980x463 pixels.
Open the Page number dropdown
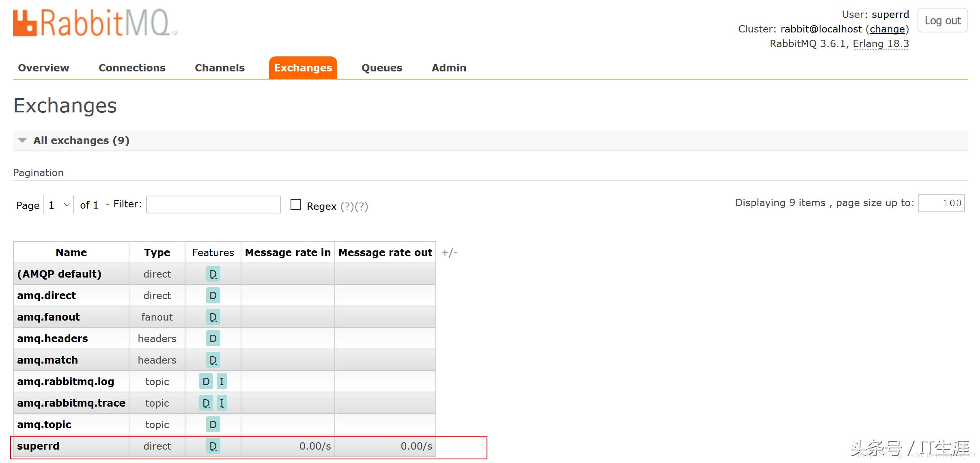[58, 205]
